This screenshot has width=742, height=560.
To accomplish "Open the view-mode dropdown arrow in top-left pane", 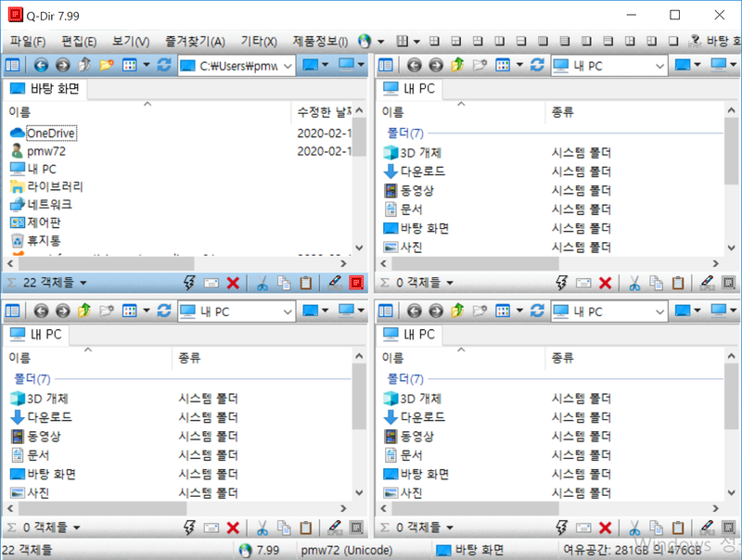I will tap(147, 65).
